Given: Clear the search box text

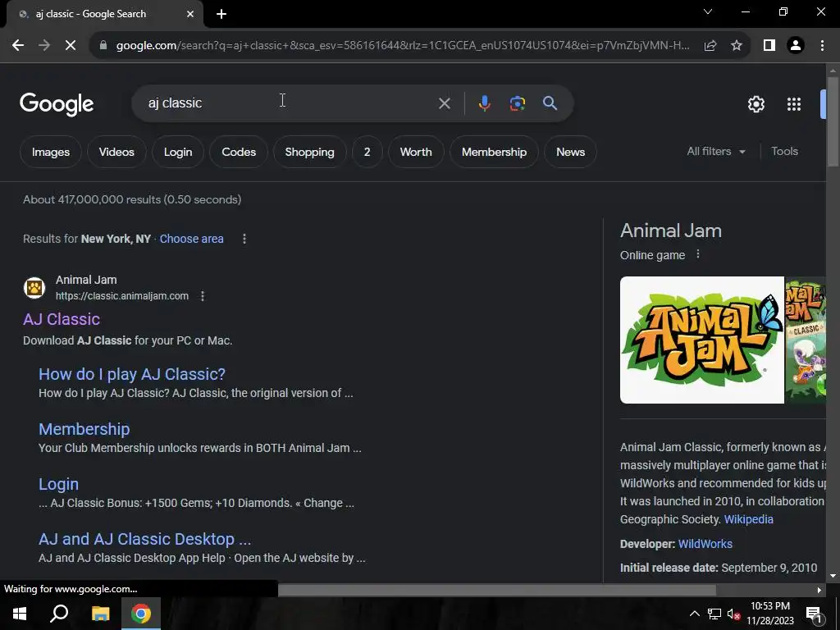Looking at the screenshot, I should click(x=444, y=103).
